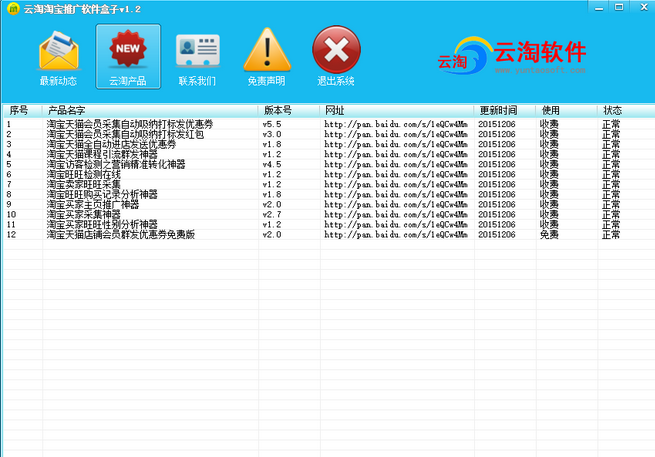Screen dimensions: 655x457
Task: Click the 网址 column header
Action: tap(397, 110)
